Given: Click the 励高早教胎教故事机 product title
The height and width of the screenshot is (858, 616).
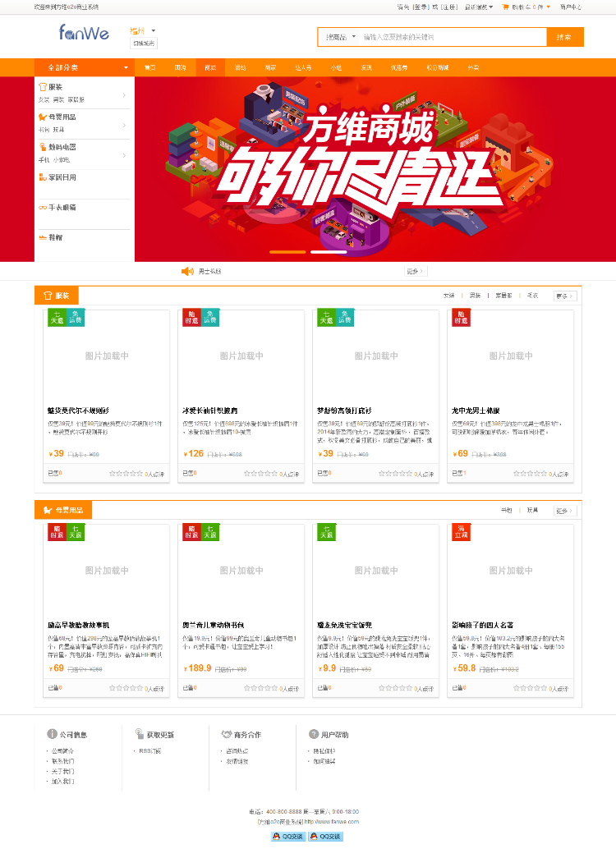Looking at the screenshot, I should (x=78, y=625).
